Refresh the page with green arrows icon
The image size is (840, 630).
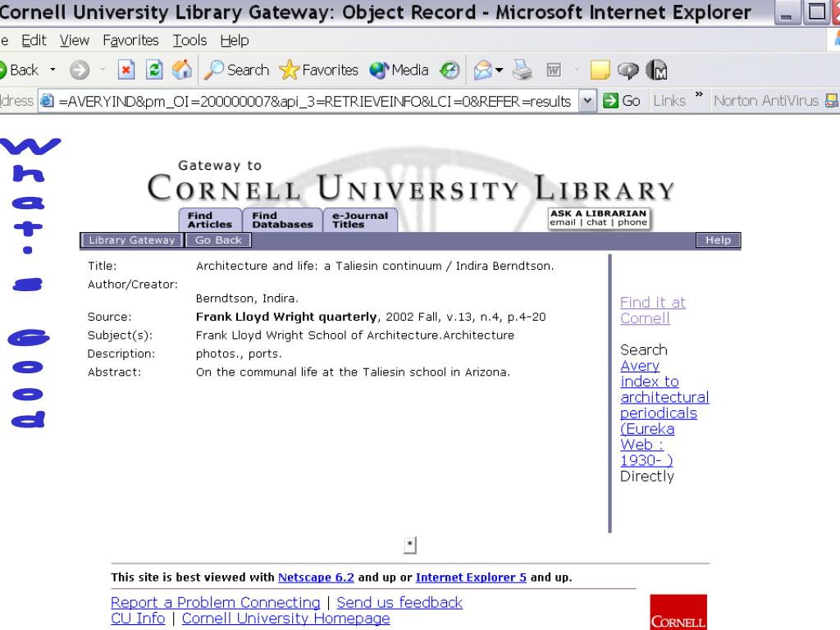coord(154,71)
